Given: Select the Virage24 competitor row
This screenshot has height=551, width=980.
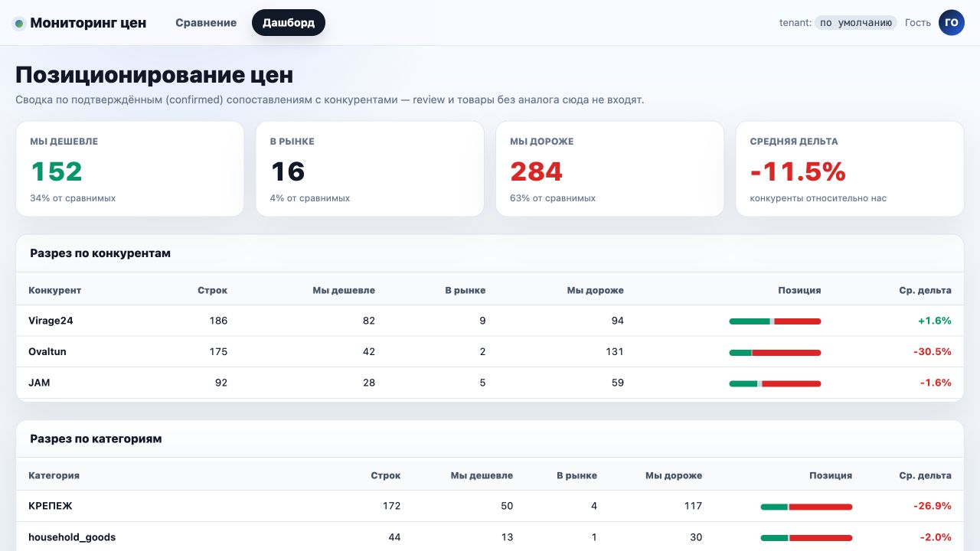Looking at the screenshot, I should [x=490, y=321].
